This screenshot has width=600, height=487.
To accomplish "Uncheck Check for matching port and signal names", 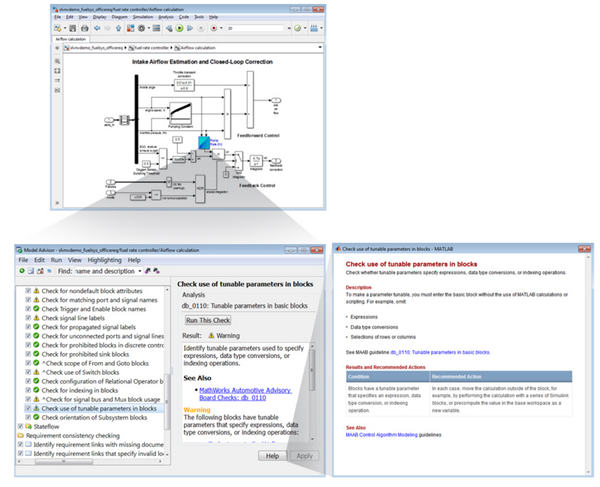I will [28, 300].
